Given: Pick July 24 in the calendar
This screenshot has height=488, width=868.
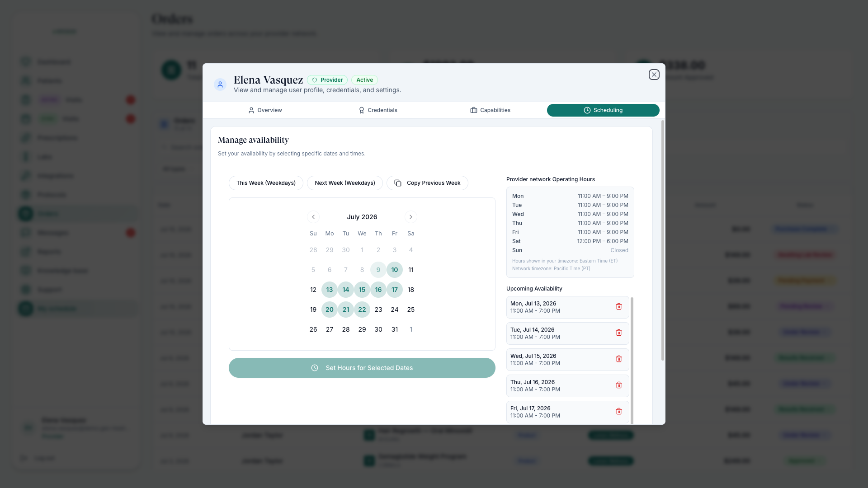Looking at the screenshot, I should click(395, 310).
